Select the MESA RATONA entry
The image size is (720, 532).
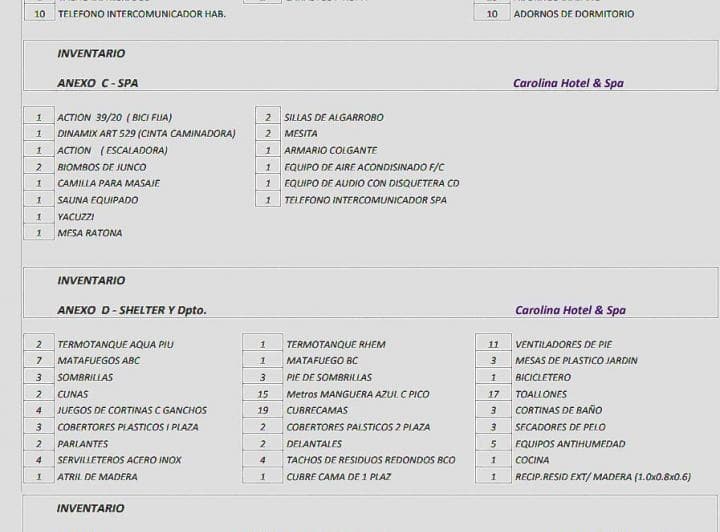[x=89, y=233]
